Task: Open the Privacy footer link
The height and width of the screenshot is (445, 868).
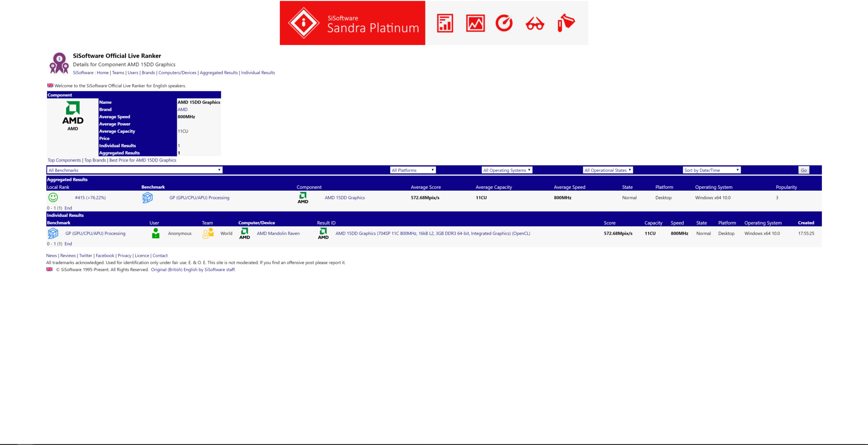Action: coord(124,256)
